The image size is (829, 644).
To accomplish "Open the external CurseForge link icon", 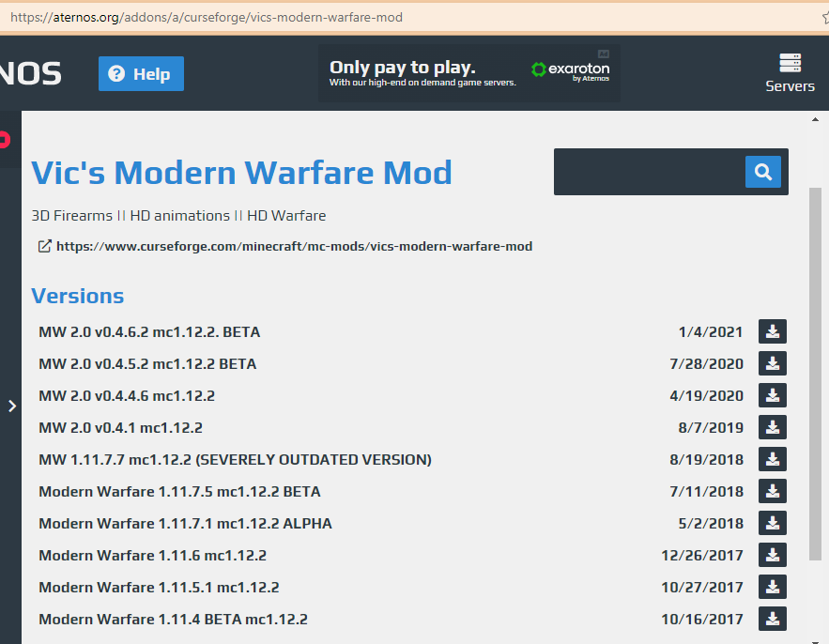I will pos(45,246).
